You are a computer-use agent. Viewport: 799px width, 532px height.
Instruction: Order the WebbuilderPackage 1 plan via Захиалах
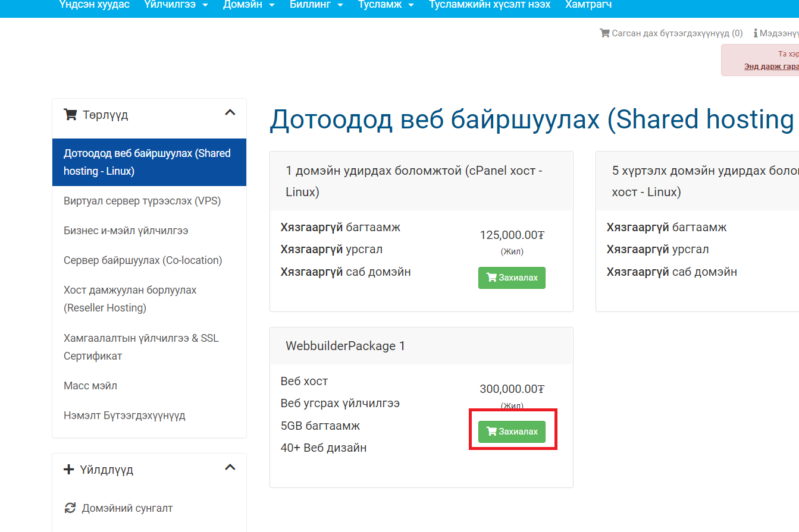tap(512, 432)
